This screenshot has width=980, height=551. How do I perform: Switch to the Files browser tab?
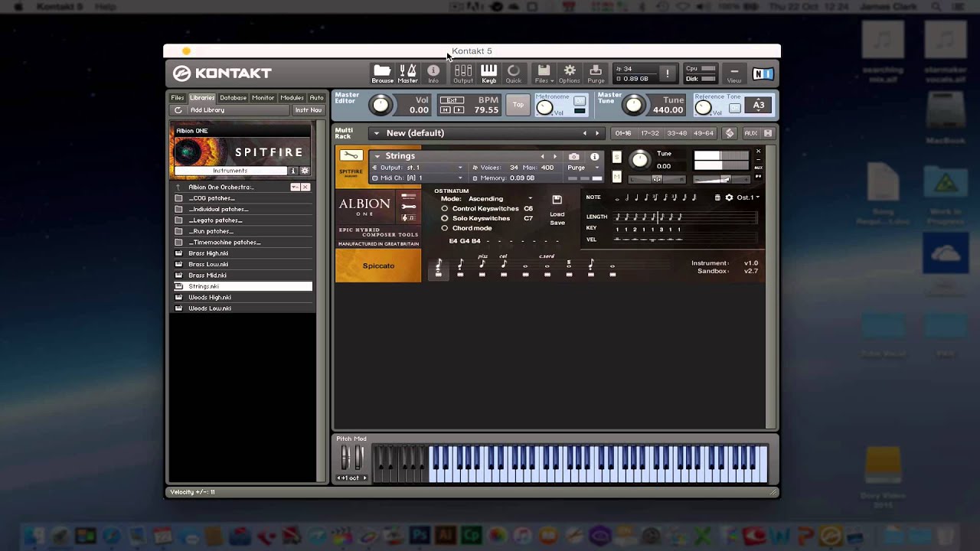tap(178, 98)
